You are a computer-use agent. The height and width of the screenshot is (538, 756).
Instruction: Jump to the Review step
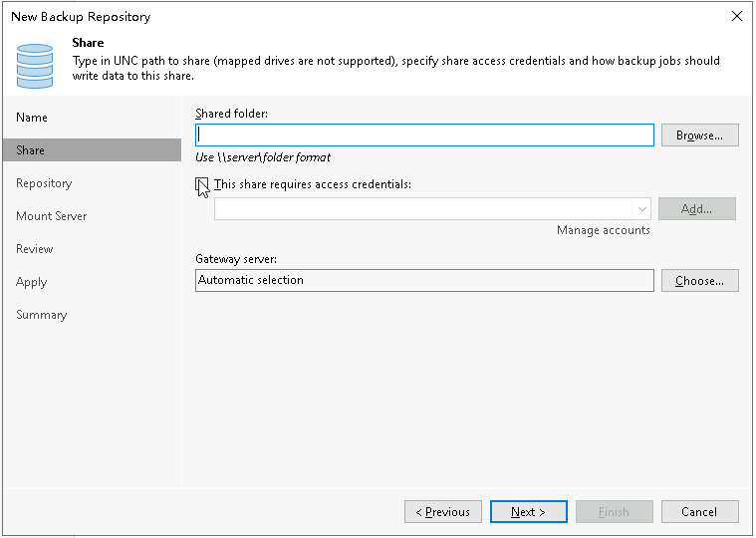(x=35, y=249)
